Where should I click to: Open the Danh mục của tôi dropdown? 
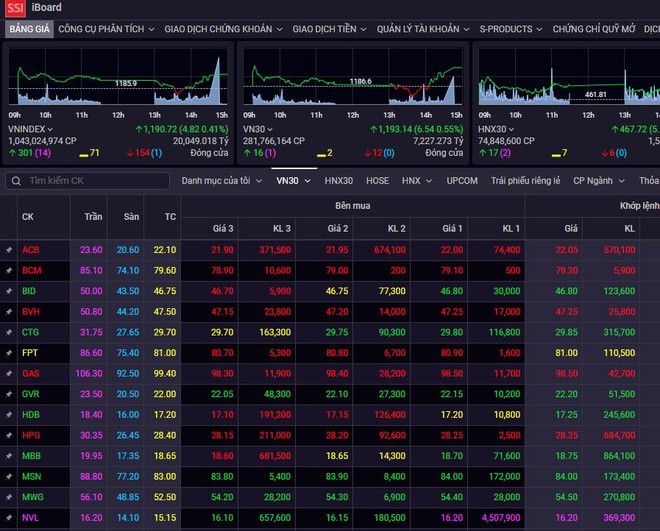click(x=220, y=181)
